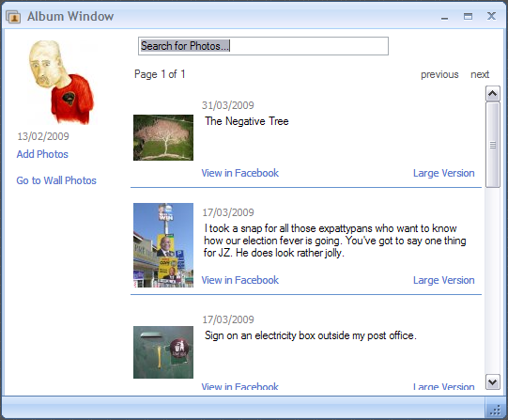Go to the next page
Viewport: 508px width, 420px height.
tap(480, 74)
